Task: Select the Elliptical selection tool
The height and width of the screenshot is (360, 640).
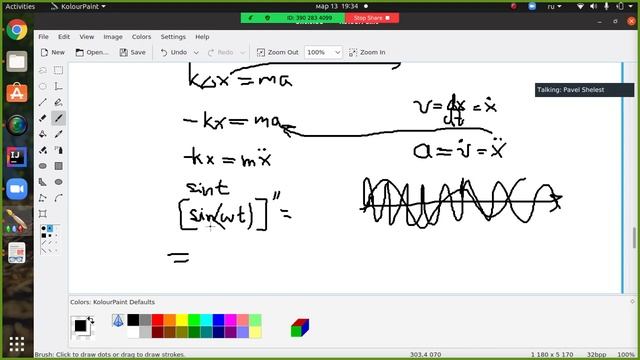Action: [x=43, y=86]
